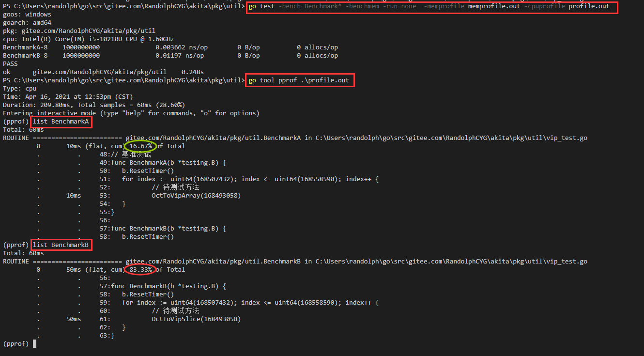Click the final (pprof) prompt cursor
This screenshot has height=356, width=644.
pyautogui.click(x=34, y=344)
